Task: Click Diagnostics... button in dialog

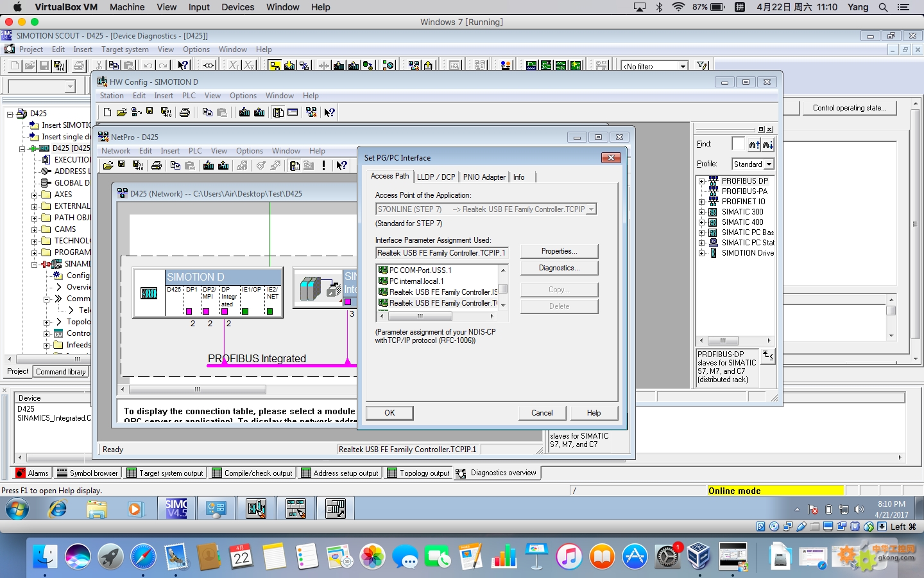Action: pyautogui.click(x=559, y=268)
